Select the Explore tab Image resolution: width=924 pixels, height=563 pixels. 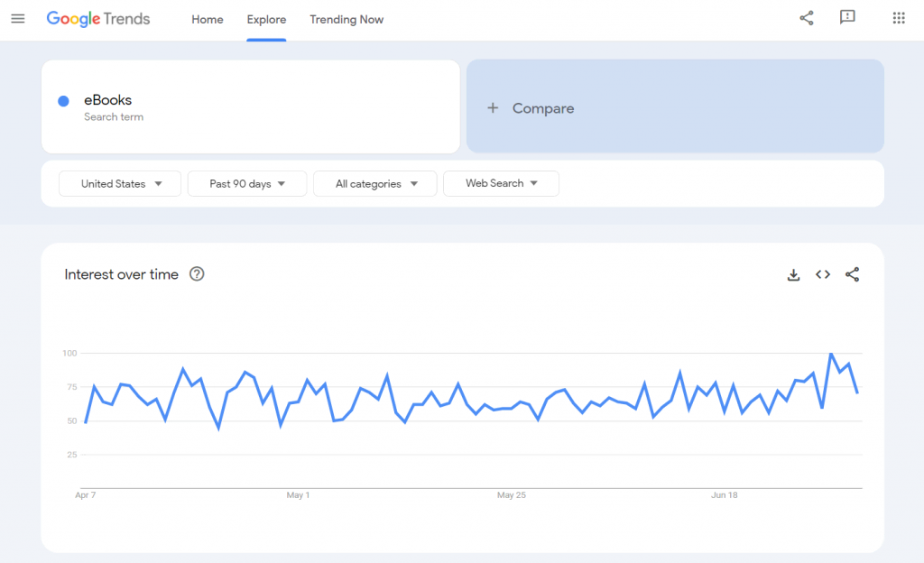coord(266,20)
